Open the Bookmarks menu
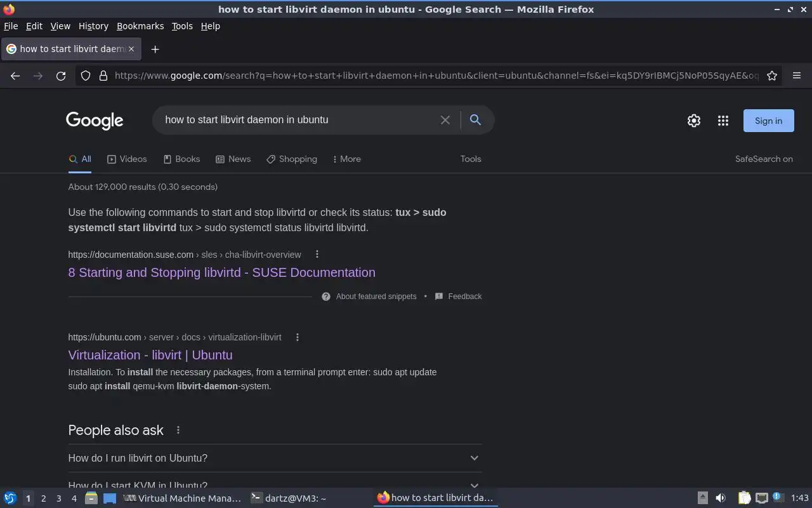Image resolution: width=812 pixels, height=508 pixels. pos(140,26)
